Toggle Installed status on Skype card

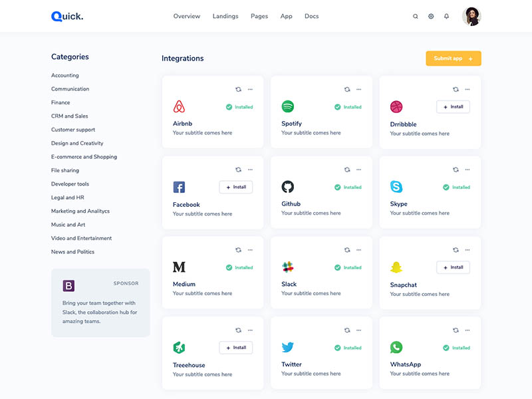click(x=457, y=188)
